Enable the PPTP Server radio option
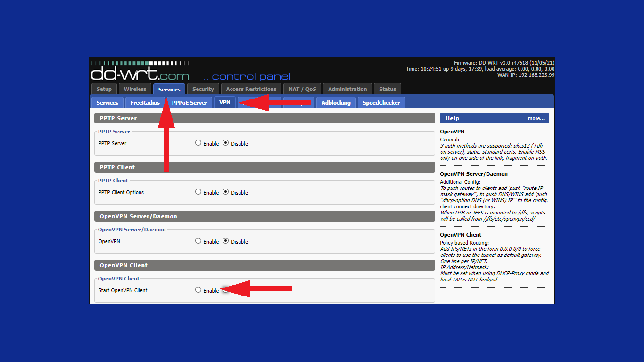Image resolution: width=644 pixels, height=362 pixels. tap(198, 143)
